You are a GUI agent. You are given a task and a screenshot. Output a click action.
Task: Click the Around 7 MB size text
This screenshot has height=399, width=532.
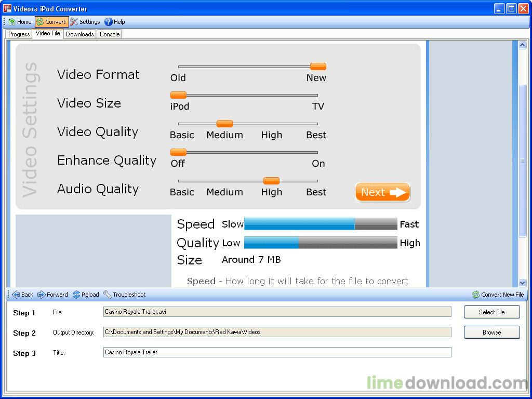251,260
